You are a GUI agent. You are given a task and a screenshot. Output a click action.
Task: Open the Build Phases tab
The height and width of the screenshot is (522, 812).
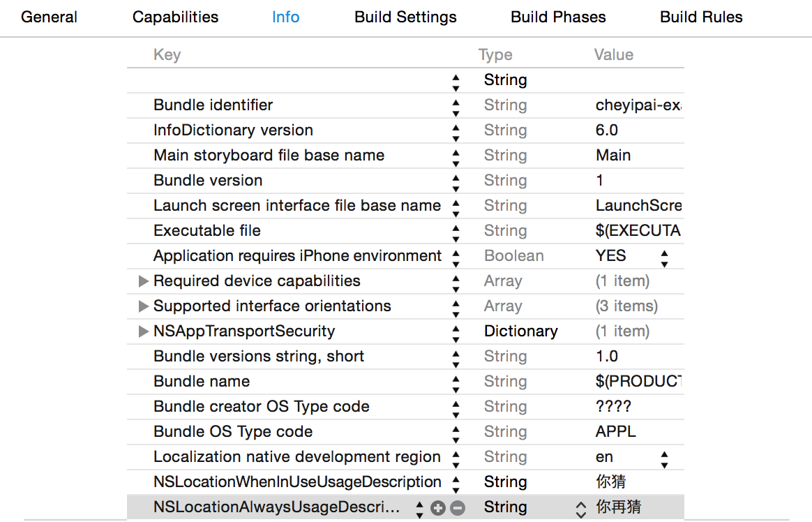click(x=558, y=17)
